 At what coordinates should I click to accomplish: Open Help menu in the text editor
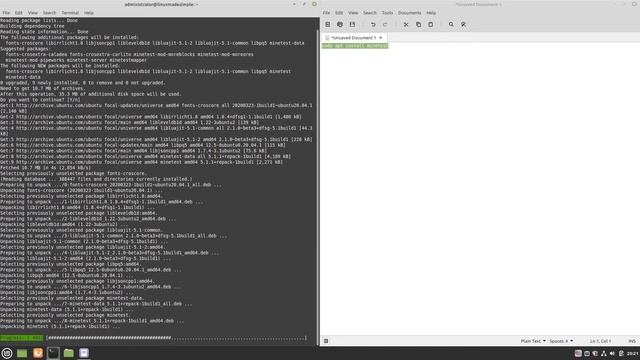tap(431, 13)
